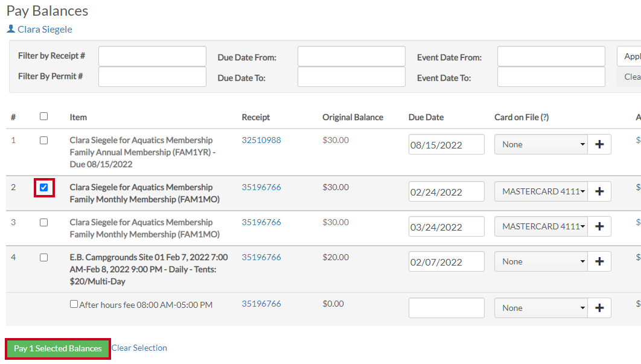Check the Family Annual Membership row checkbox

tap(43, 140)
